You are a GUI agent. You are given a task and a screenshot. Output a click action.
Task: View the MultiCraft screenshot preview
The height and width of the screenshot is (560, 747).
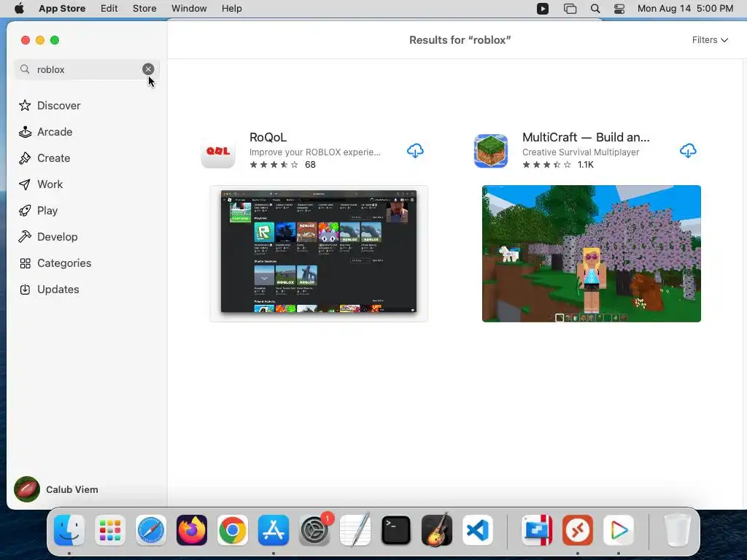pyautogui.click(x=591, y=253)
